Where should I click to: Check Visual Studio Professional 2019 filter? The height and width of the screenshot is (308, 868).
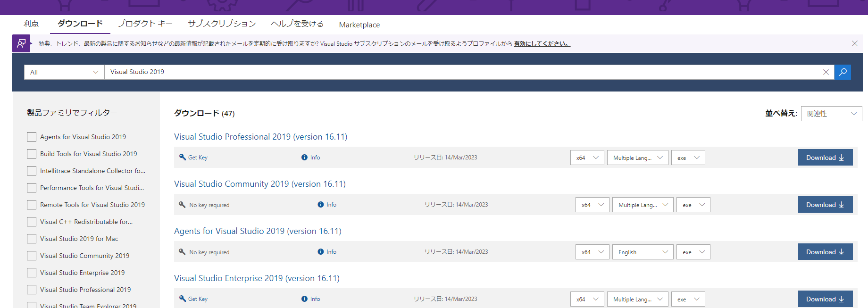32,290
